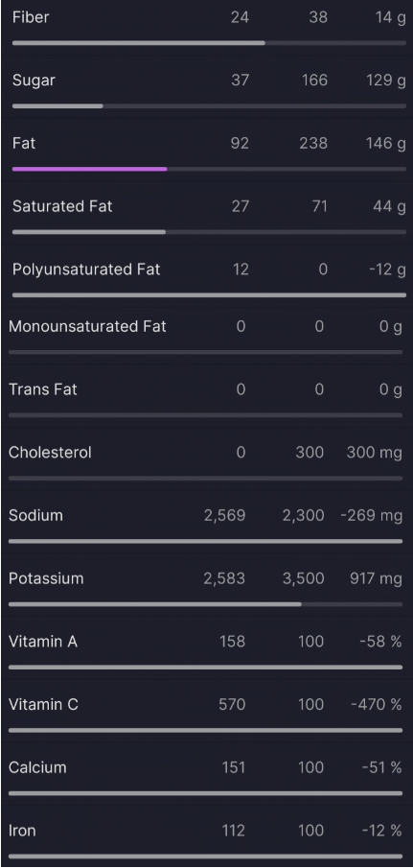Open the Sugar nutrient label
Viewport: 413px width, 868px height.
[34, 81]
